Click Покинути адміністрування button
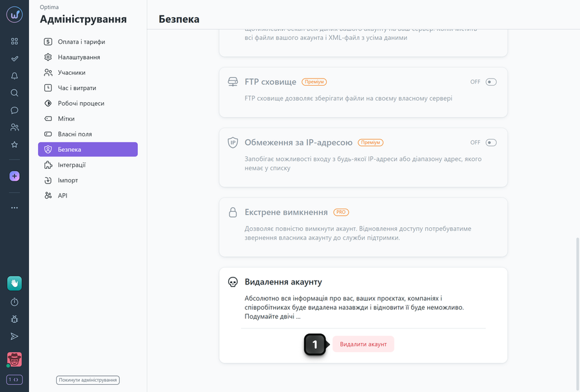The height and width of the screenshot is (392, 580). click(88, 380)
